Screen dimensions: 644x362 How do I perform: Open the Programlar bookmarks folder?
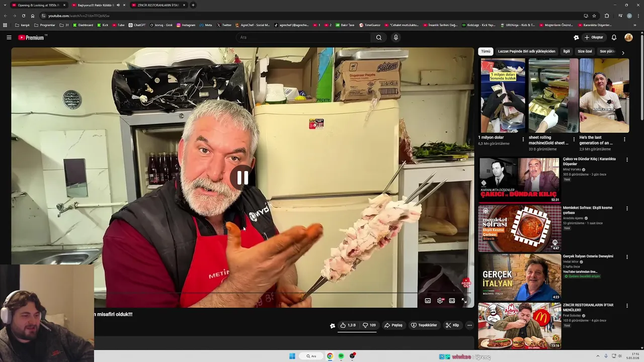click(45, 25)
